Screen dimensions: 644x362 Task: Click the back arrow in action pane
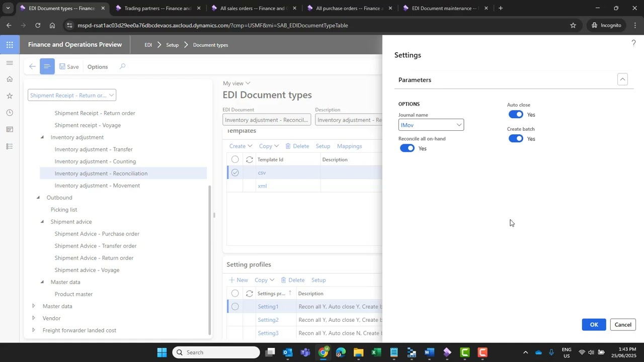click(x=32, y=66)
